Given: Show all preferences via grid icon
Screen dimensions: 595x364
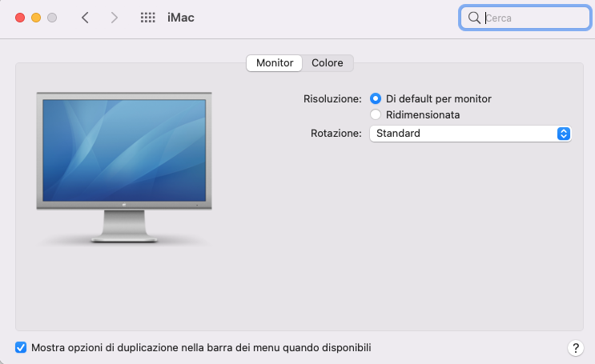Looking at the screenshot, I should point(147,18).
